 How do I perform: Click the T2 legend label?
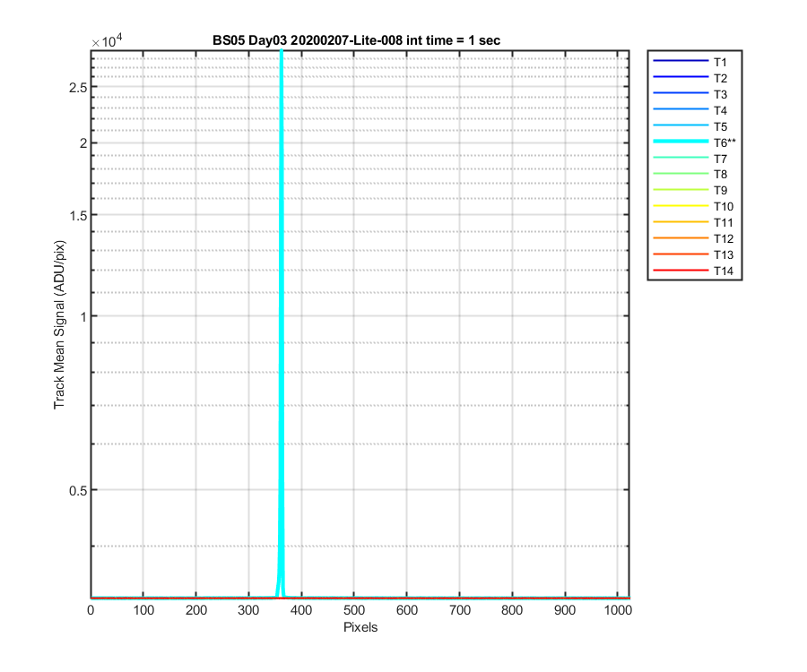coord(720,78)
